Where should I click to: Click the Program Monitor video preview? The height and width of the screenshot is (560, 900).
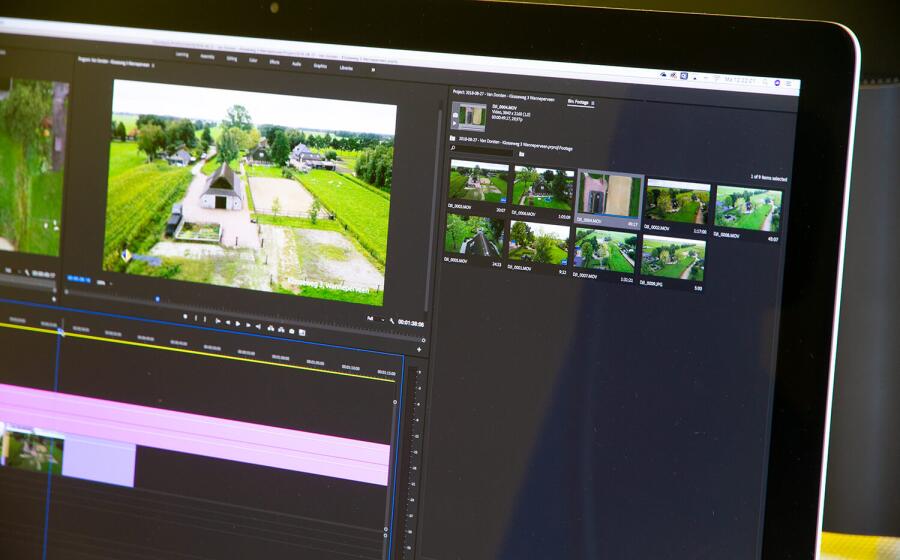(x=250, y=192)
